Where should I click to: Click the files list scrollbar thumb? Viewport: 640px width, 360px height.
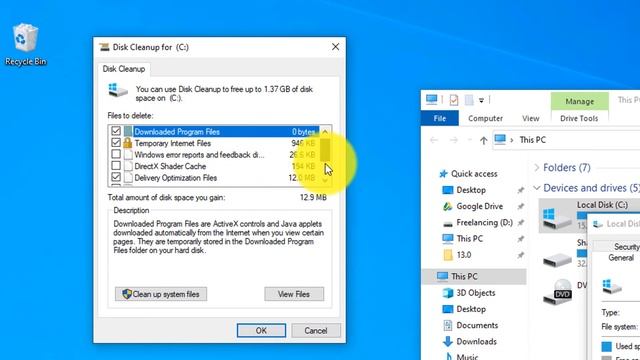325,150
